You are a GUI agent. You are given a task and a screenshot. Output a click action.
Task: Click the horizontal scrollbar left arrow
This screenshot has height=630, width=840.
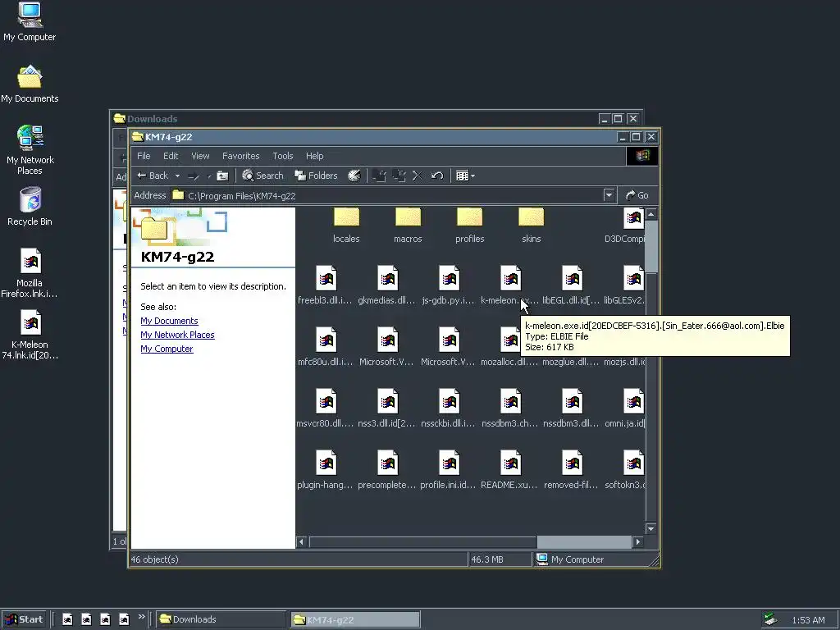pos(301,542)
